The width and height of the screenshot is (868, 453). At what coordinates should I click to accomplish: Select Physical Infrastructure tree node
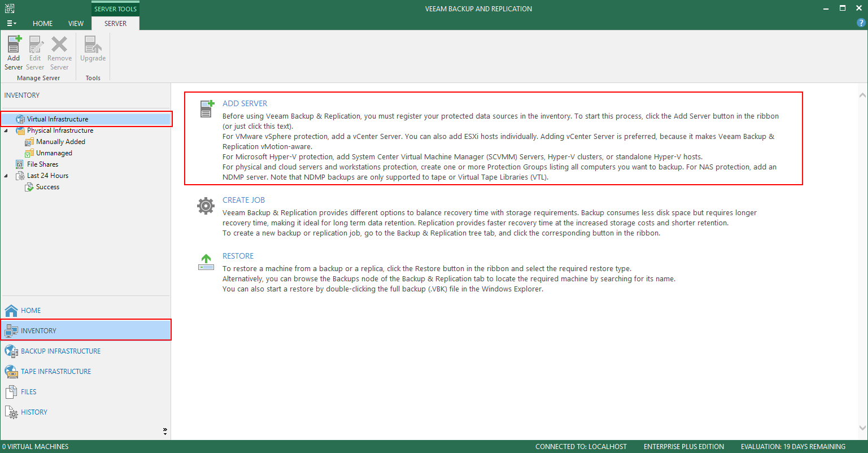tap(60, 130)
